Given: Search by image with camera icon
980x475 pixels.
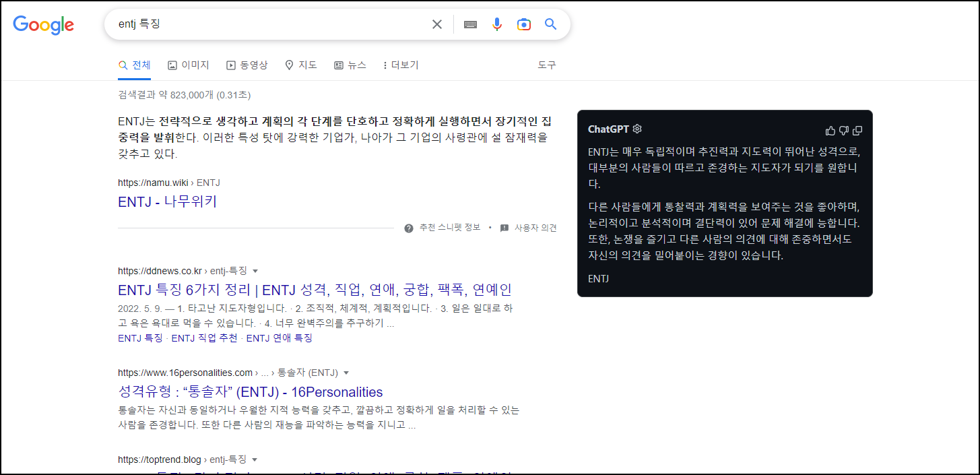Looking at the screenshot, I should click(x=524, y=24).
